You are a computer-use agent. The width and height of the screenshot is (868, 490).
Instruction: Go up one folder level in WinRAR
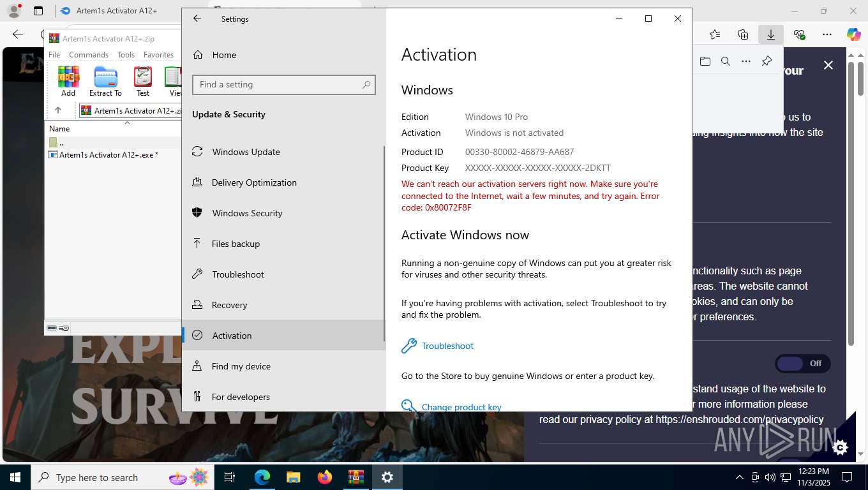[x=58, y=110]
